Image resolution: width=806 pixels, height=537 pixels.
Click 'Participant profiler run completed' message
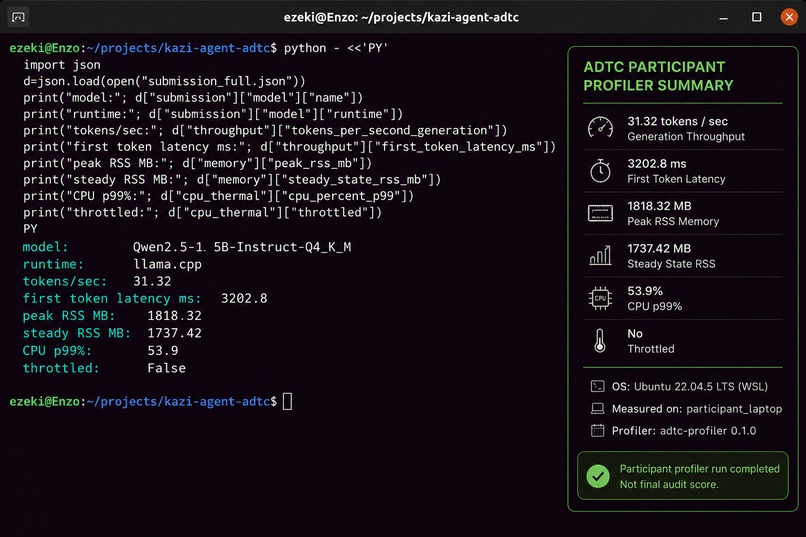coord(699,469)
